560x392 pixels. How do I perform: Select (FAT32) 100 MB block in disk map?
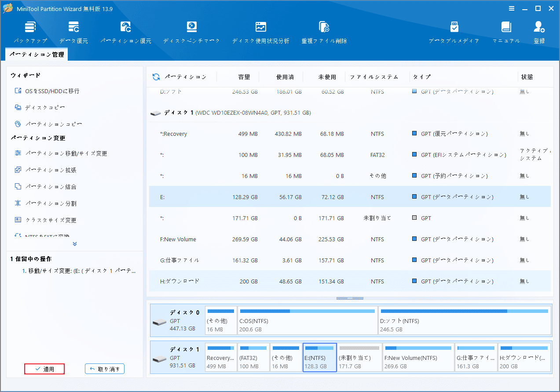(253, 357)
